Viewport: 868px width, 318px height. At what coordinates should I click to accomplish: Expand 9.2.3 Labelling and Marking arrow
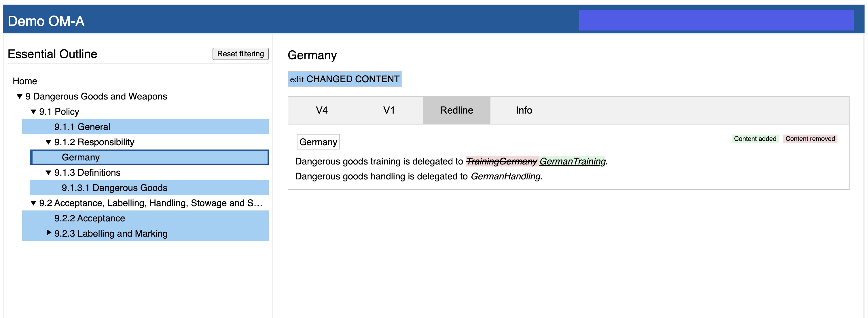49,233
